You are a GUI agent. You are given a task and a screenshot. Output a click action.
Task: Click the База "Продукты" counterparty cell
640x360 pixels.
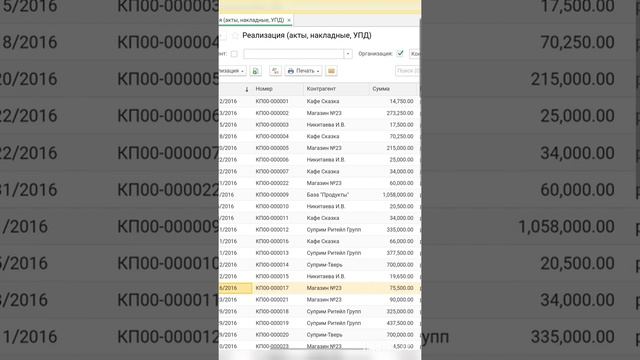click(328, 195)
